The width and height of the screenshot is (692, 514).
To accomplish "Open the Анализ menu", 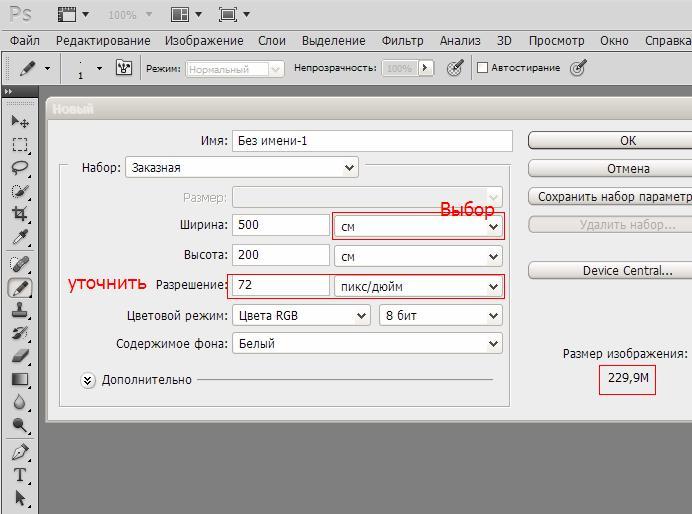I will coord(460,41).
